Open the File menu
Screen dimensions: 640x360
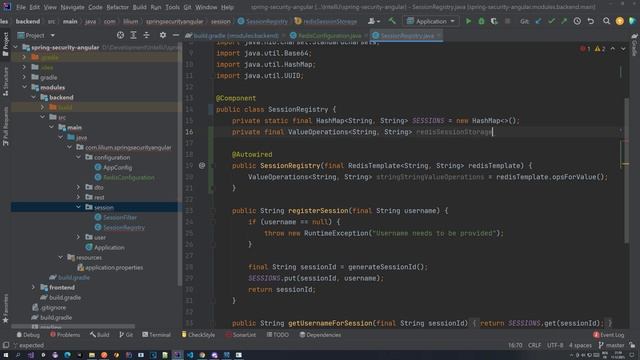tap(21, 7)
